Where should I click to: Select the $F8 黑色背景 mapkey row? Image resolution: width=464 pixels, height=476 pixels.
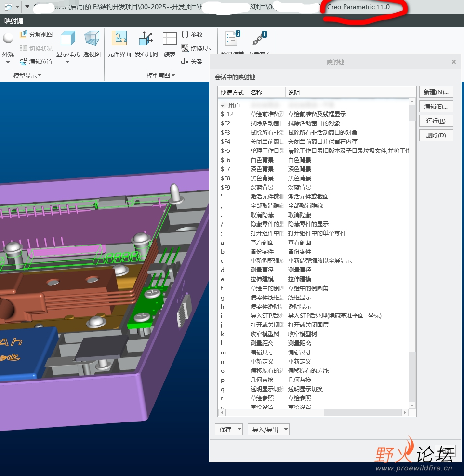click(313, 178)
